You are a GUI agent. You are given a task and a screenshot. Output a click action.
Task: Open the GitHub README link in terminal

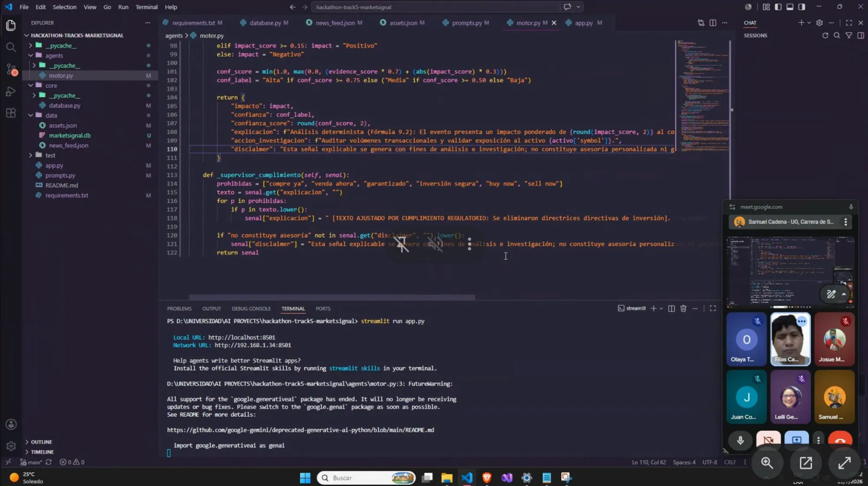[300, 430]
